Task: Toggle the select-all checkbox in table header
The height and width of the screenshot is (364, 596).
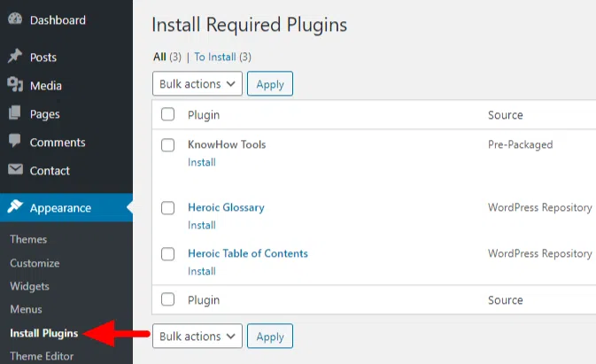Action: 167,115
